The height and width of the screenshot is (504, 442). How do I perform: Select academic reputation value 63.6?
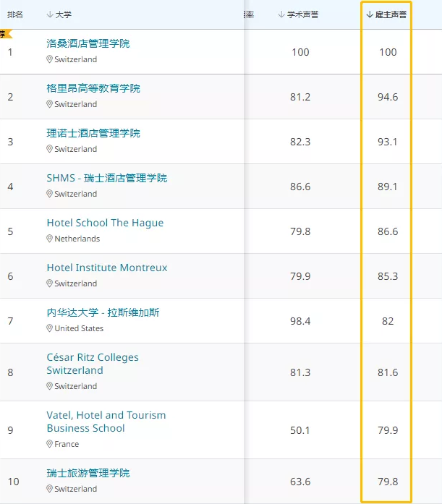coord(300,482)
